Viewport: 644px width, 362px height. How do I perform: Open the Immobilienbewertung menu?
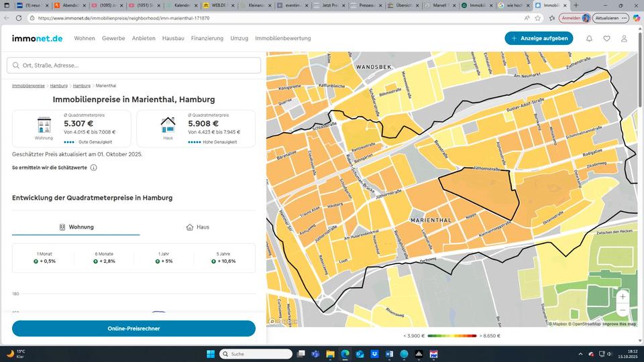tap(282, 38)
